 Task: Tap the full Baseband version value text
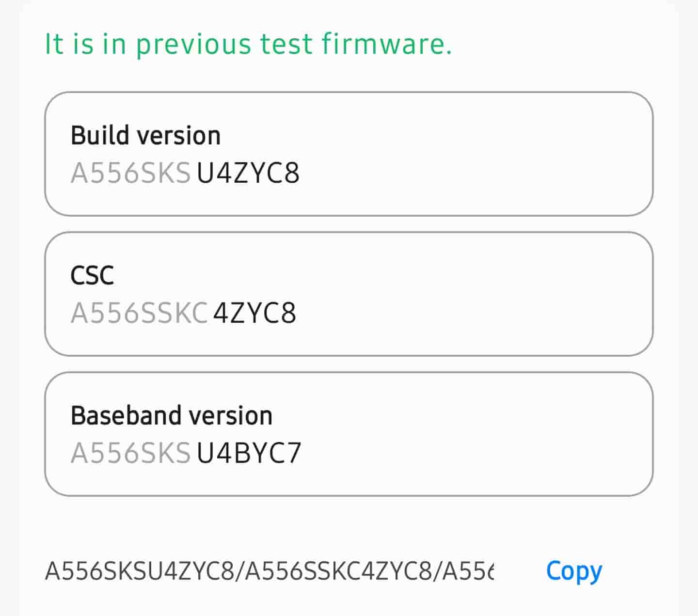point(186,453)
